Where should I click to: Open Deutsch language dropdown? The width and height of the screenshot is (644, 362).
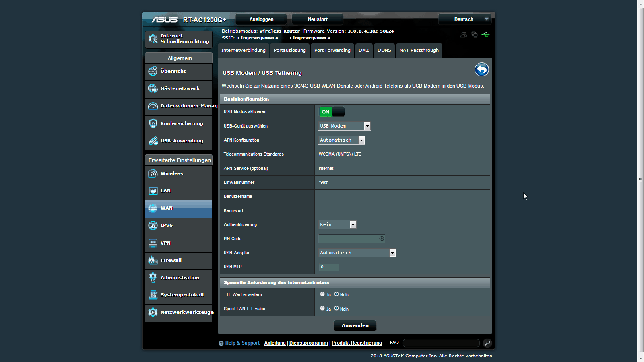click(465, 19)
